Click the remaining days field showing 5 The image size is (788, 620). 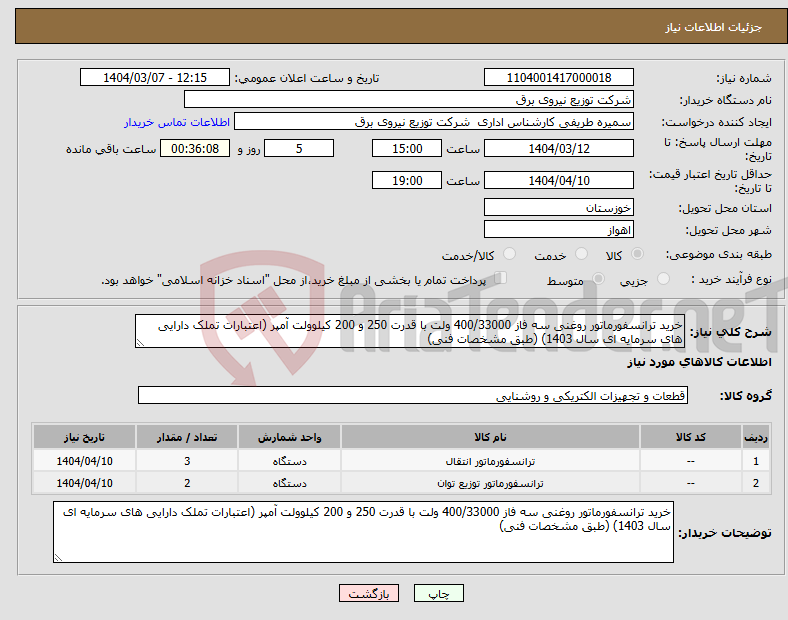tap(299, 148)
